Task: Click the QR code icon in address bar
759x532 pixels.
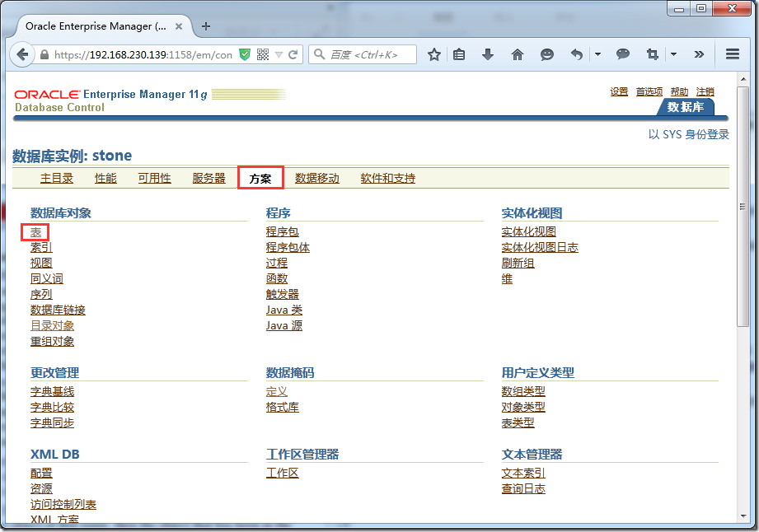Action: (x=263, y=55)
